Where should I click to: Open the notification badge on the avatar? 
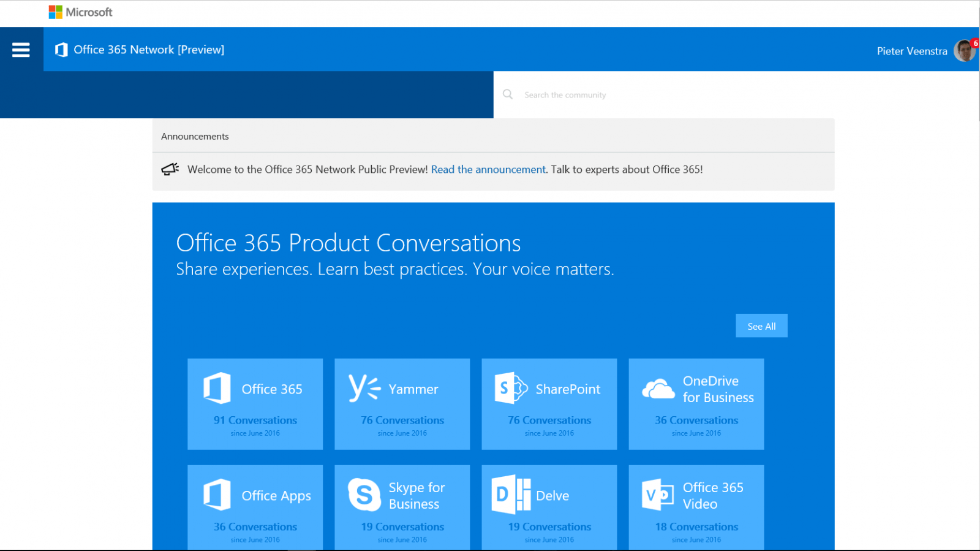point(975,43)
